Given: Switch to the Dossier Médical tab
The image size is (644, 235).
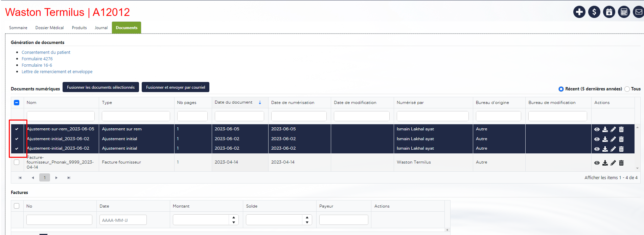Looking at the screenshot, I should pos(49,28).
